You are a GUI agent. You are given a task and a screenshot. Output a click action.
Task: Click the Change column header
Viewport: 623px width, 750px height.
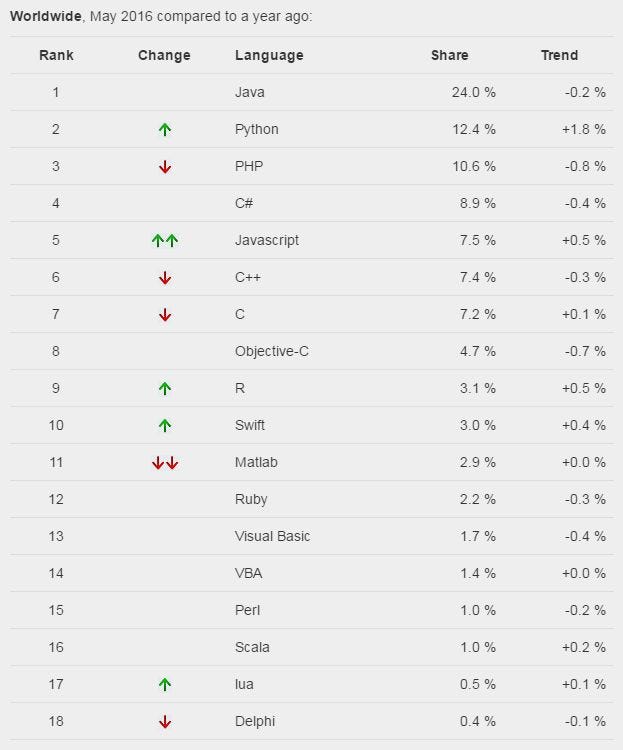tap(164, 55)
